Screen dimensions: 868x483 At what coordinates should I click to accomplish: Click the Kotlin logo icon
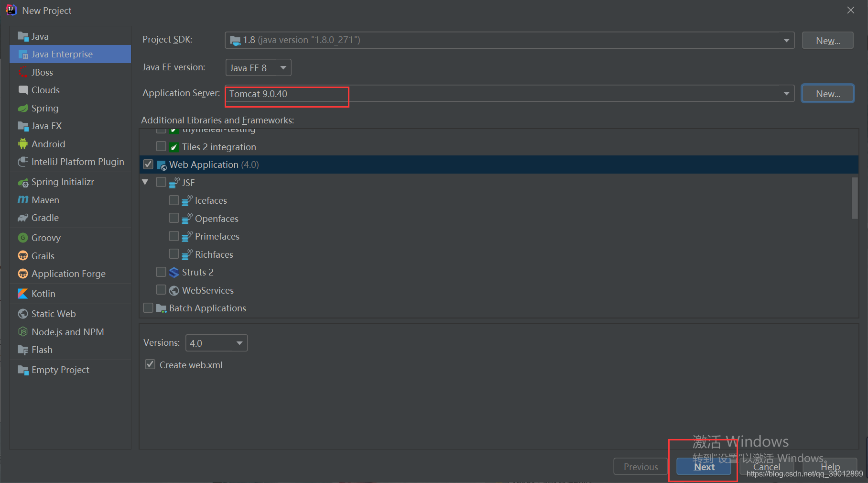click(x=23, y=294)
